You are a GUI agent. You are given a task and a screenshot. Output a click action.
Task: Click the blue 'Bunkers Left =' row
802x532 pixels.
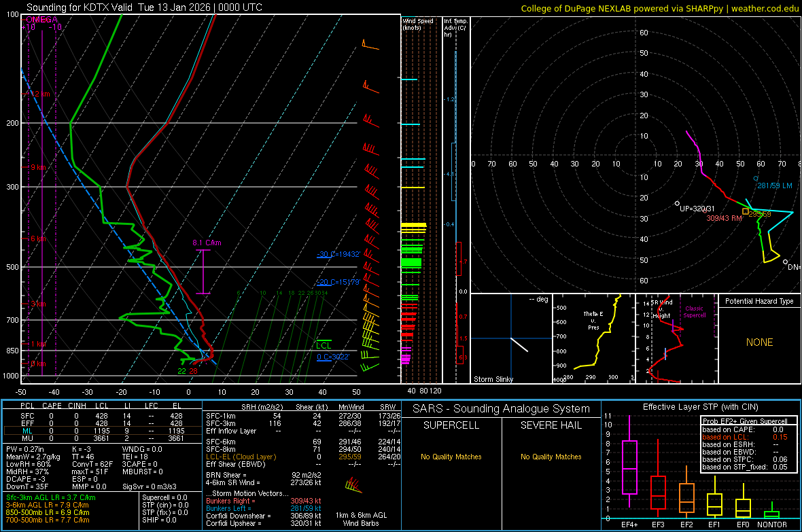coord(264,508)
